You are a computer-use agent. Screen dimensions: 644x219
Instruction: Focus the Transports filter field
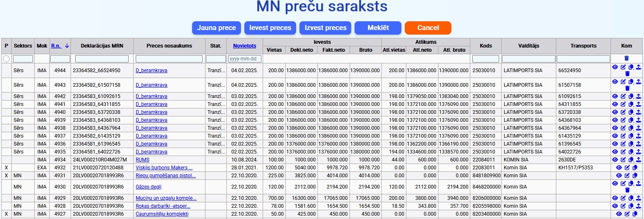[583, 59]
